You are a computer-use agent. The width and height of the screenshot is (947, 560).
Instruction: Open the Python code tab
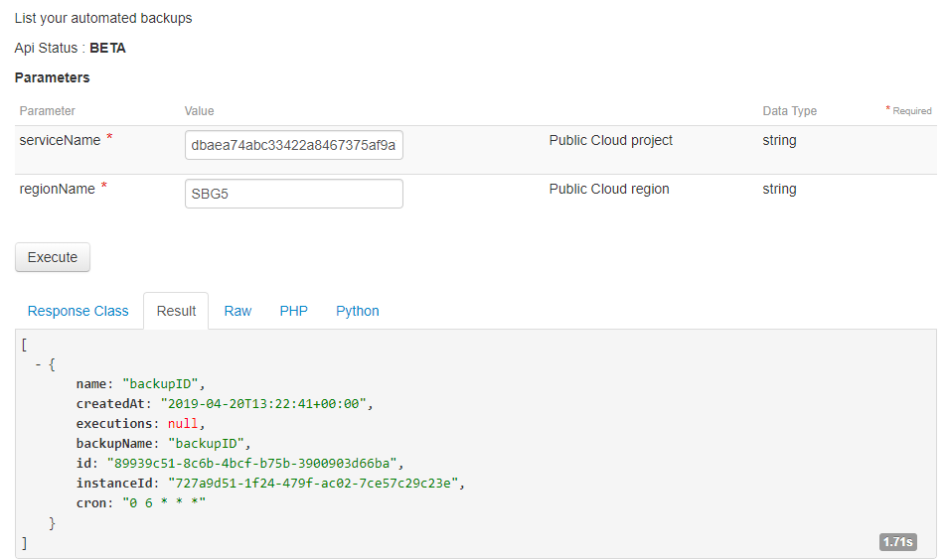357,311
